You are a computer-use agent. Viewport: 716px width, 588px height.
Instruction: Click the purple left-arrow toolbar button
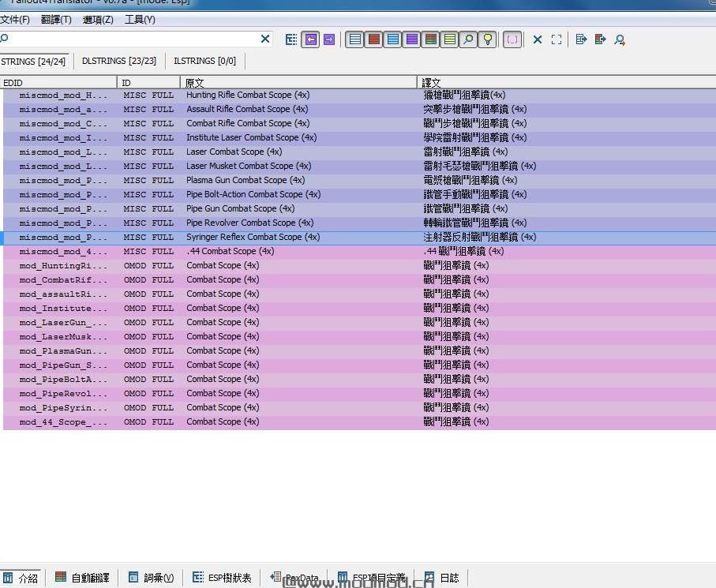(310, 39)
